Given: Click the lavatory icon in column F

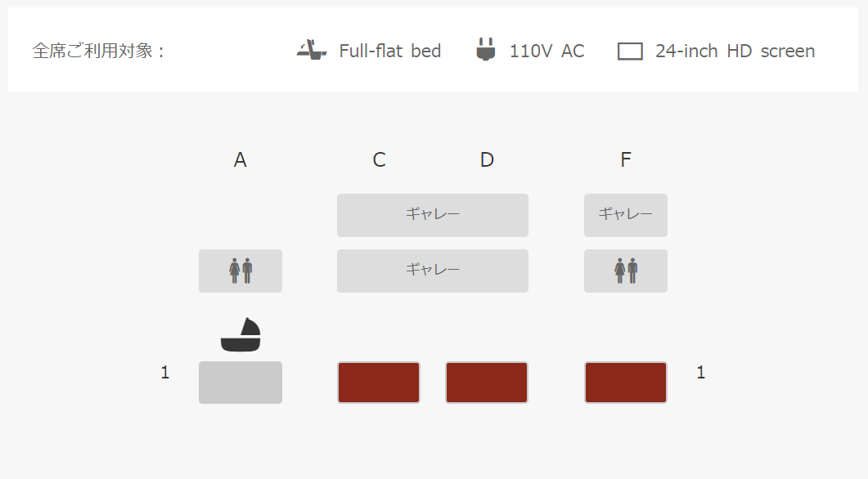Looking at the screenshot, I should [626, 271].
